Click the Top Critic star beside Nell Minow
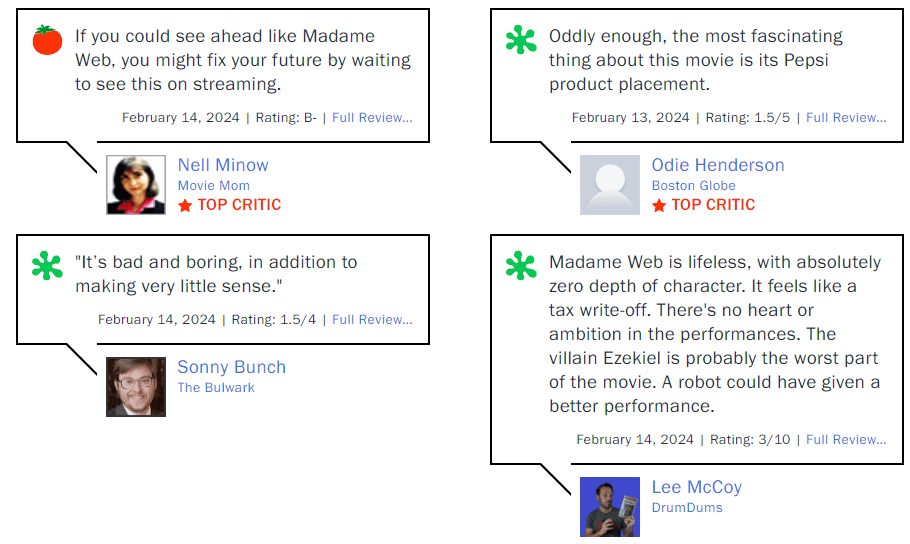910x544 pixels. [185, 205]
